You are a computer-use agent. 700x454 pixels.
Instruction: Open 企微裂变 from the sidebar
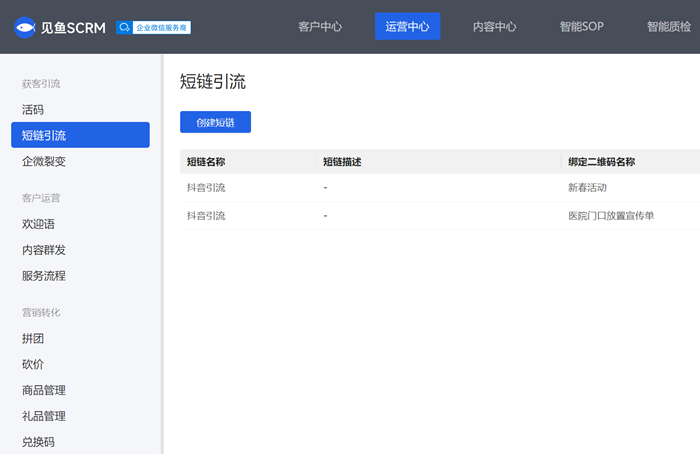(44, 161)
